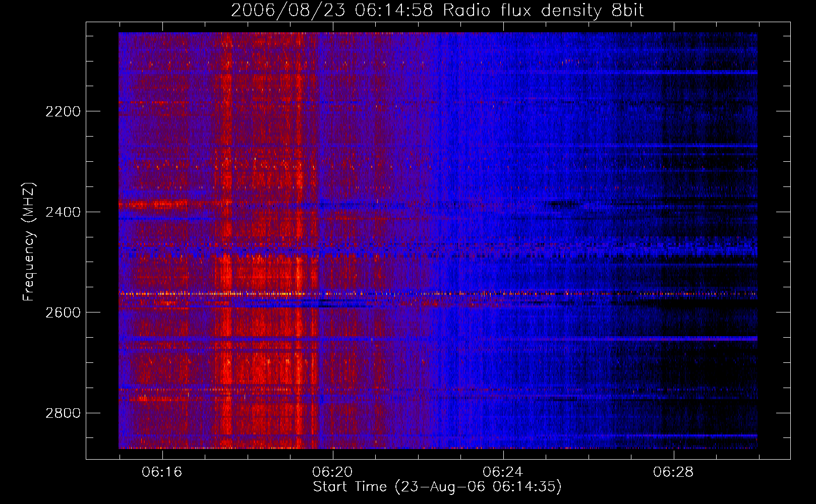Click the 06:24 time tick label
This screenshot has height=504, width=816.
pos(503,472)
